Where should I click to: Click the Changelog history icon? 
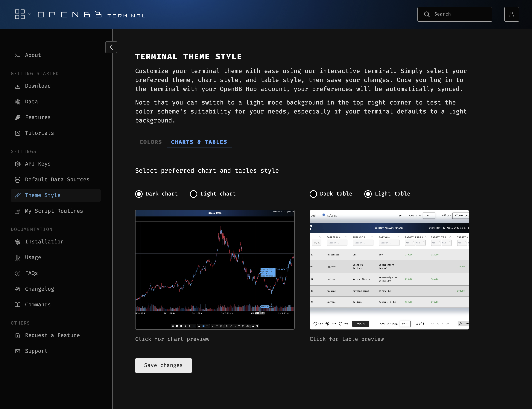pyautogui.click(x=18, y=289)
